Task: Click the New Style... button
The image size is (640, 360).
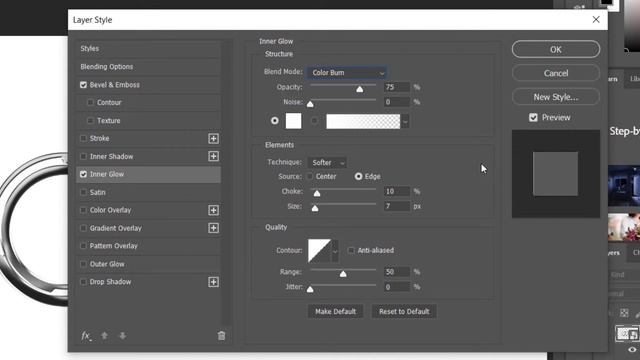Action: (556, 97)
